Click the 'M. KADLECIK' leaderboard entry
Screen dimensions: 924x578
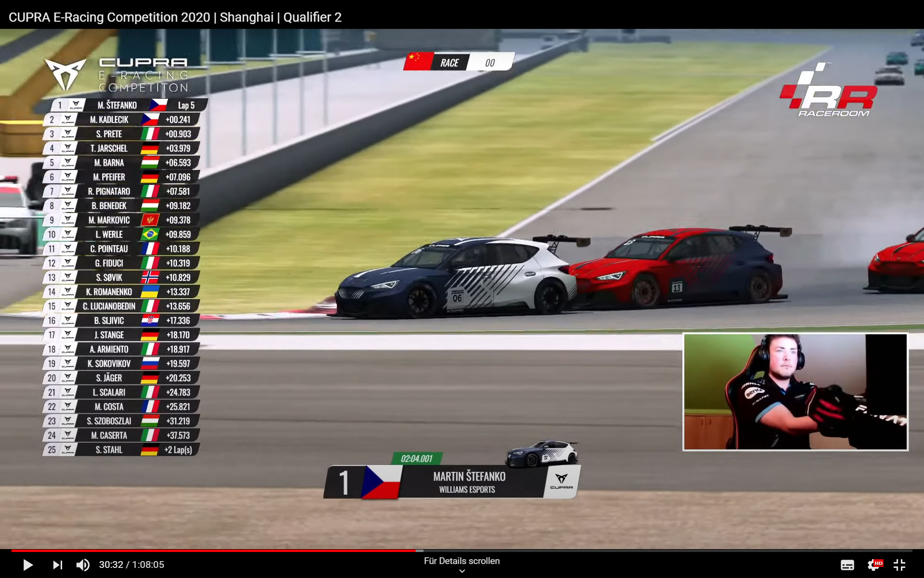pos(121,119)
